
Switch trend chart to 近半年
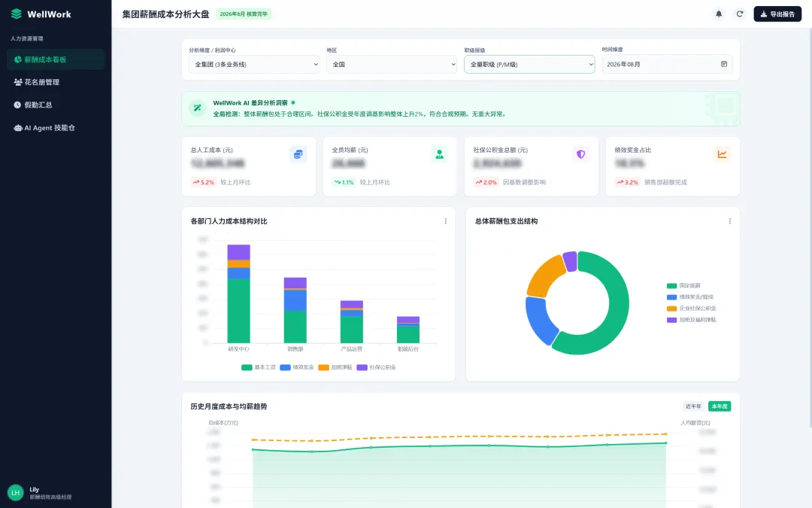[x=693, y=406]
